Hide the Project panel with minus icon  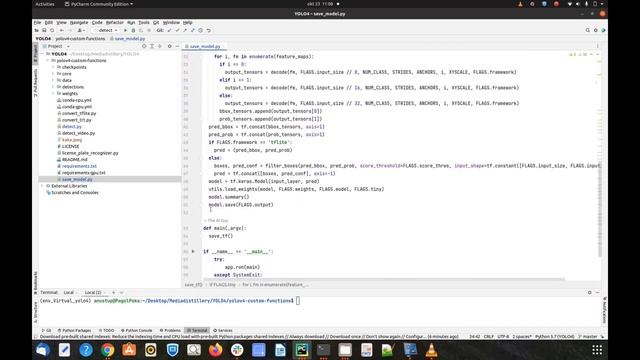(177, 46)
